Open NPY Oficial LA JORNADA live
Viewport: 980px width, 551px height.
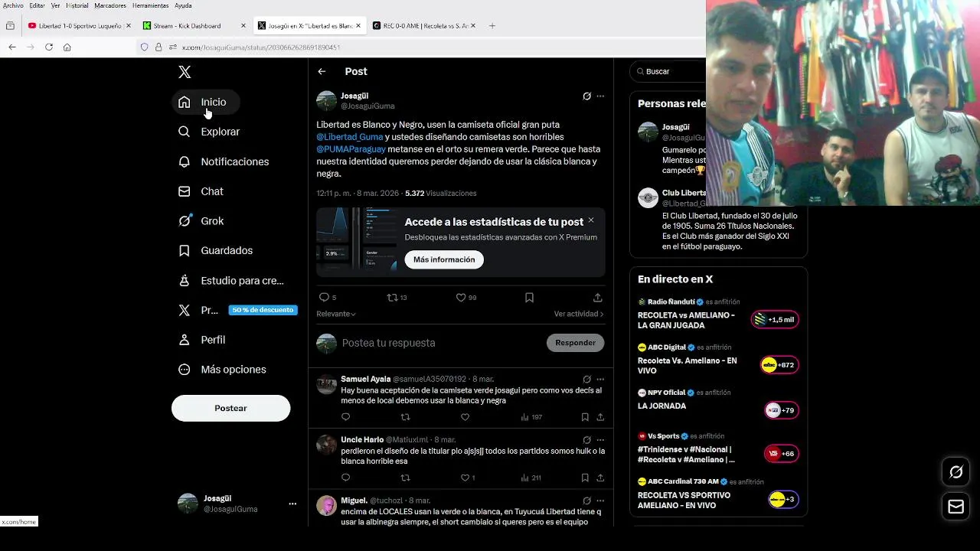coord(718,405)
